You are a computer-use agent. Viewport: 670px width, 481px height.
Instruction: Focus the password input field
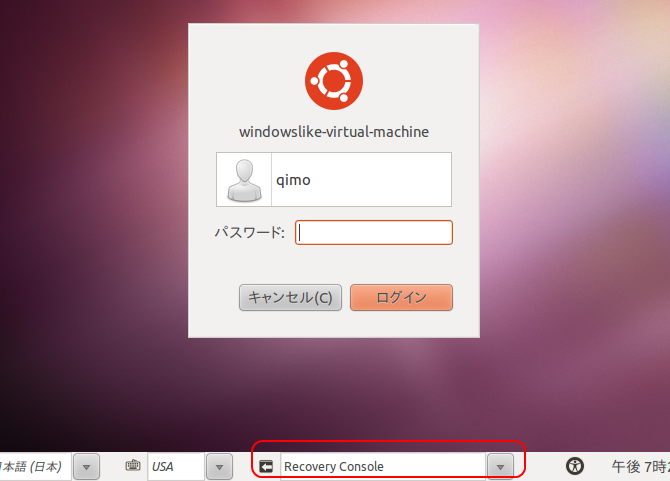pos(373,233)
